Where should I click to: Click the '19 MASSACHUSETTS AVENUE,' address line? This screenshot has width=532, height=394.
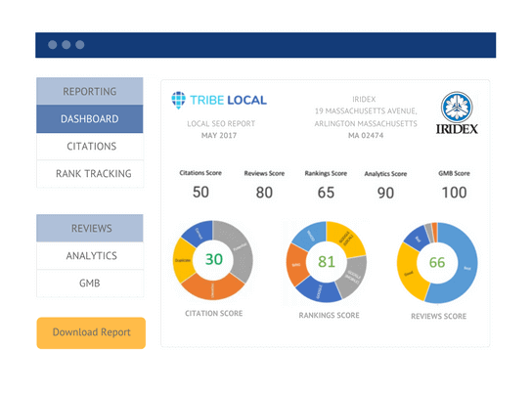click(x=366, y=111)
